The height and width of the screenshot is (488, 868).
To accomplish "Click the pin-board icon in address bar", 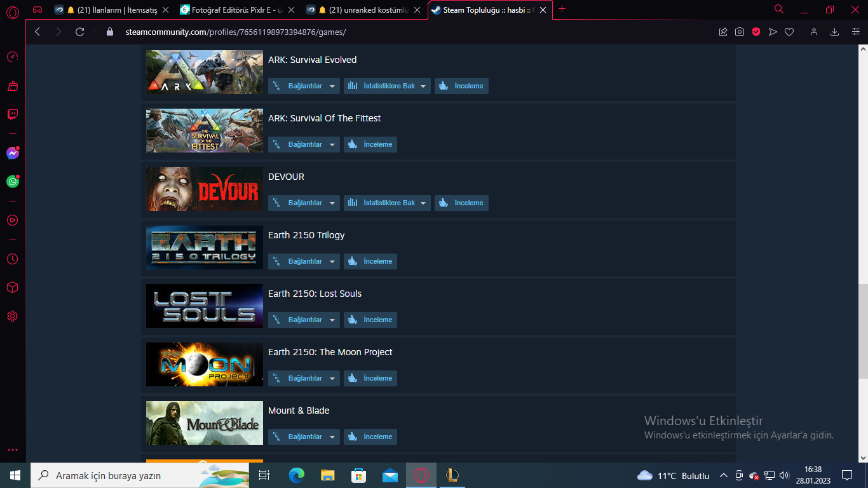I will [x=723, y=32].
